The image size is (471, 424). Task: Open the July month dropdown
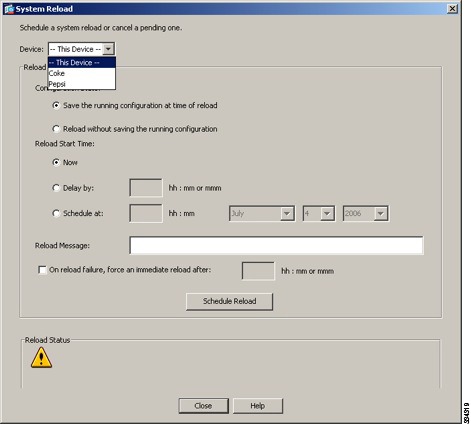click(x=287, y=213)
